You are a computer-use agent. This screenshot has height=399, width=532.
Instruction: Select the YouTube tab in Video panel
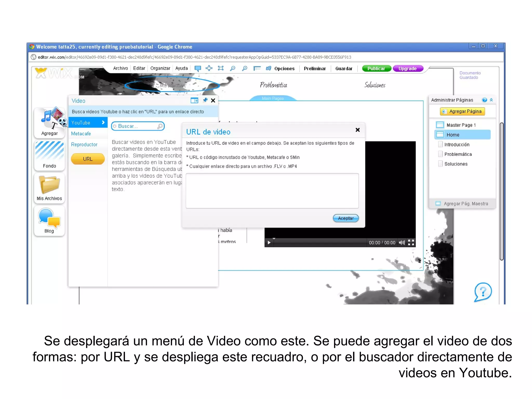tap(88, 123)
